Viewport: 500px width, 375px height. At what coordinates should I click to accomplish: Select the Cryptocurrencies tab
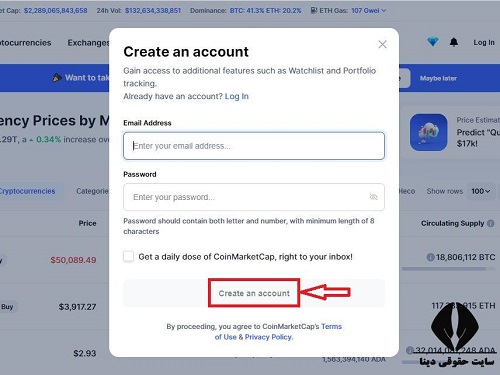point(27,191)
